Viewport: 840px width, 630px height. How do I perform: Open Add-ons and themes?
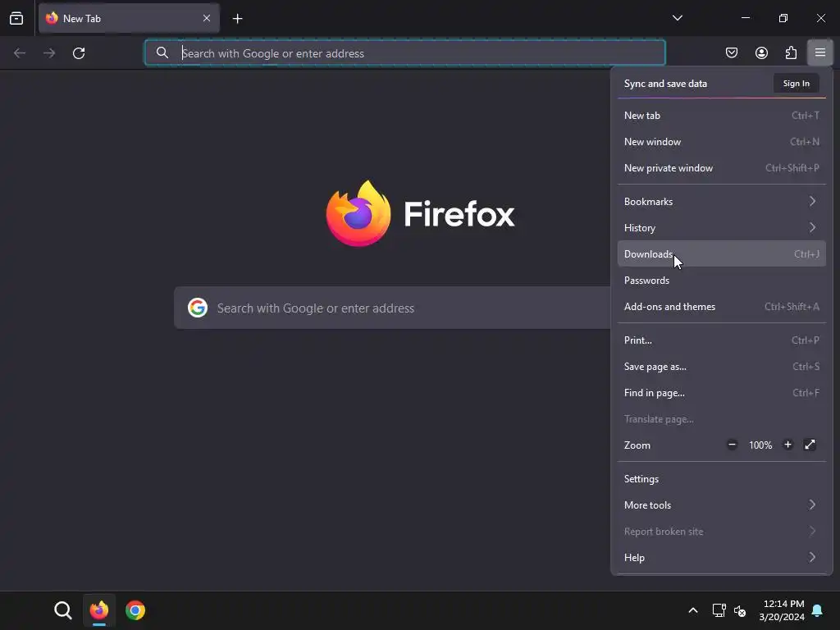click(x=722, y=307)
